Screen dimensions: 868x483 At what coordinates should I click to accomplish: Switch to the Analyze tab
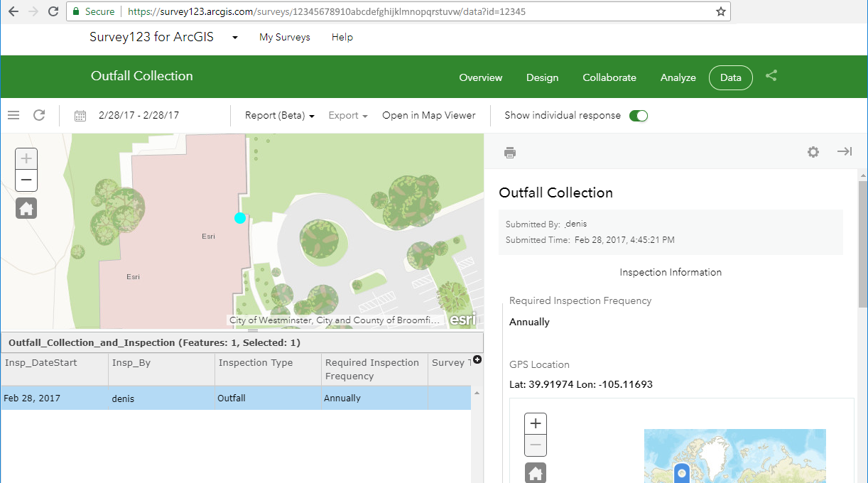pos(678,77)
